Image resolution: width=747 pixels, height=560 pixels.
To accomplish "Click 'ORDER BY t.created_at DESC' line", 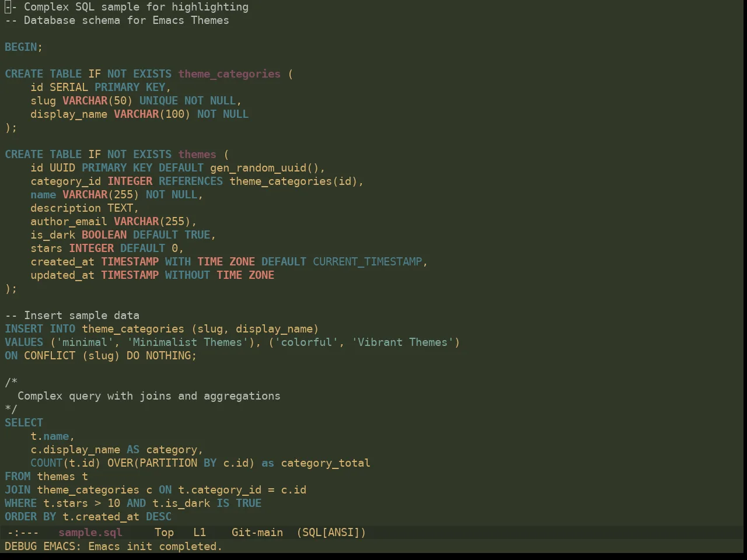I will coord(88,516).
